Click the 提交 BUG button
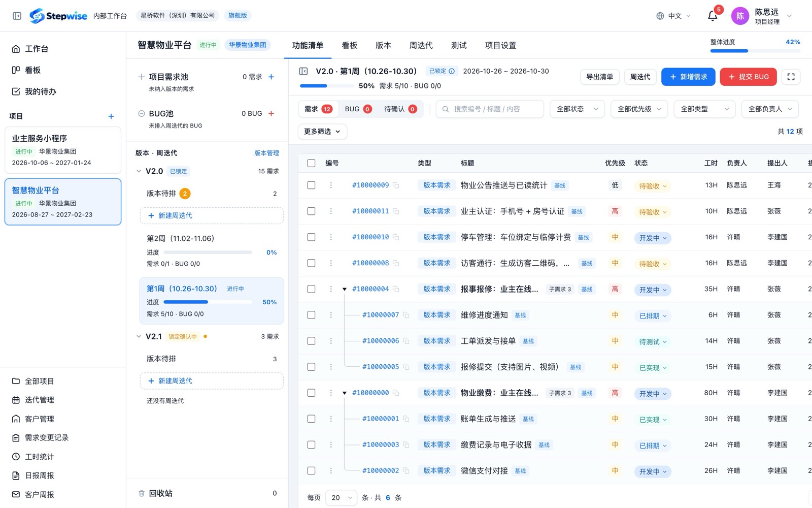The height and width of the screenshot is (508, 812). [x=748, y=77]
